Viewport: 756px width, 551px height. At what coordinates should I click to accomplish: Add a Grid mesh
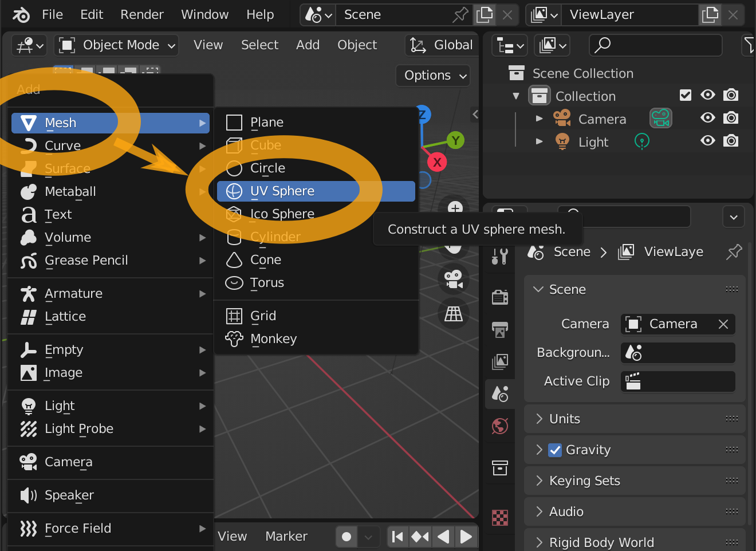(316, 316)
